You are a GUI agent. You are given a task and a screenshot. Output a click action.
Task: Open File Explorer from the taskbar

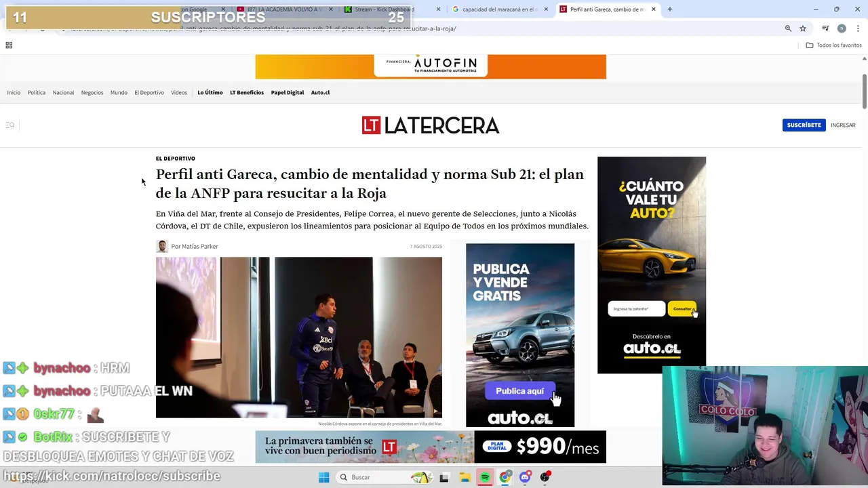[465, 477]
